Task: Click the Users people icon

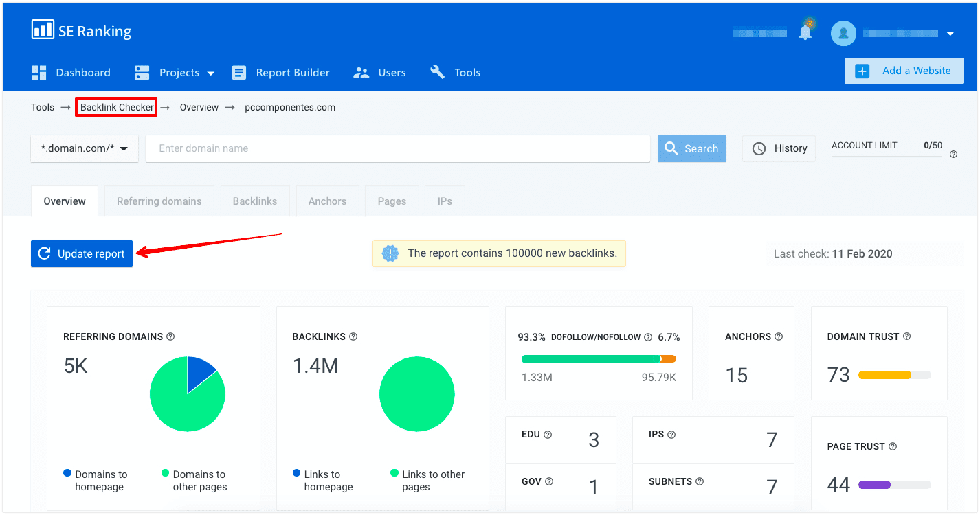Action: click(361, 73)
